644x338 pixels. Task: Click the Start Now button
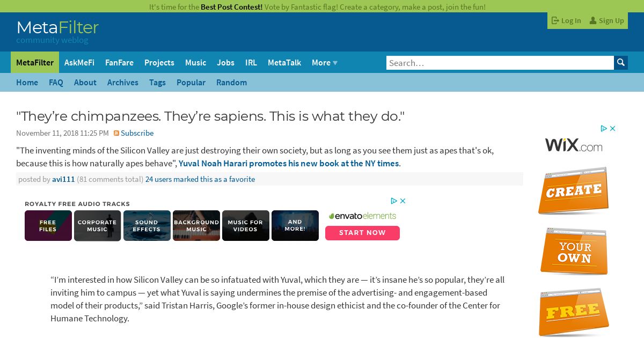362,233
